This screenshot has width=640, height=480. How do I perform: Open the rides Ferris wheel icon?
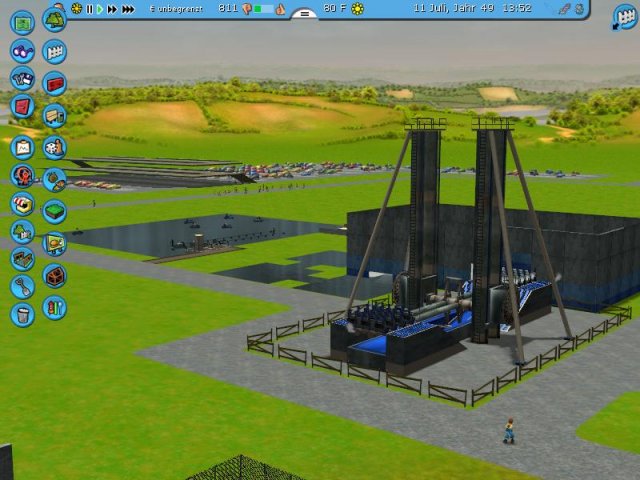coord(22,176)
